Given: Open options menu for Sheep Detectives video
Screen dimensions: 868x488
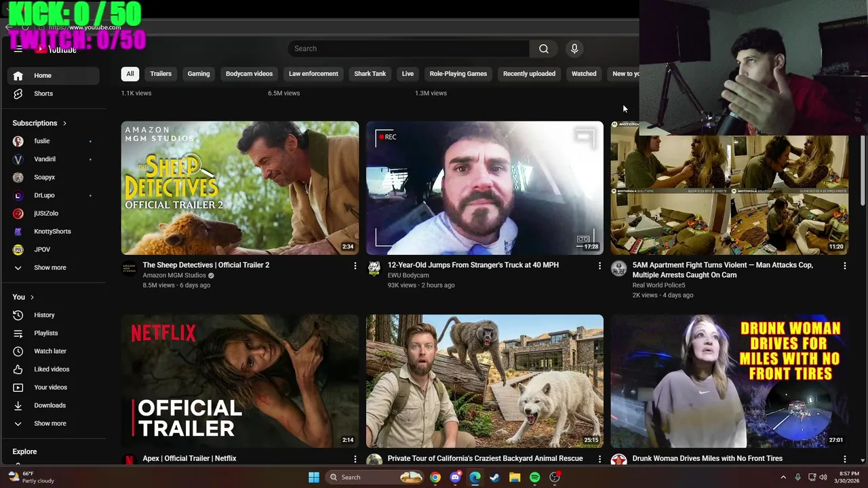Looking at the screenshot, I should [x=355, y=266].
